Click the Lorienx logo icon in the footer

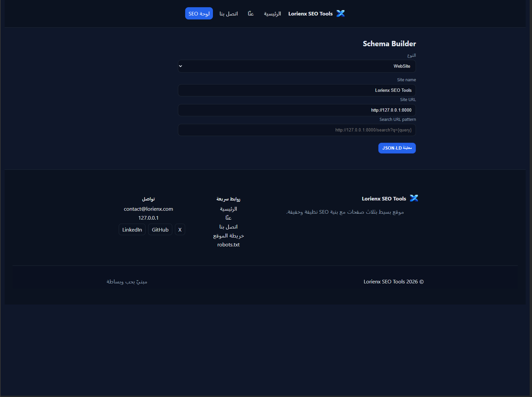[x=414, y=198]
